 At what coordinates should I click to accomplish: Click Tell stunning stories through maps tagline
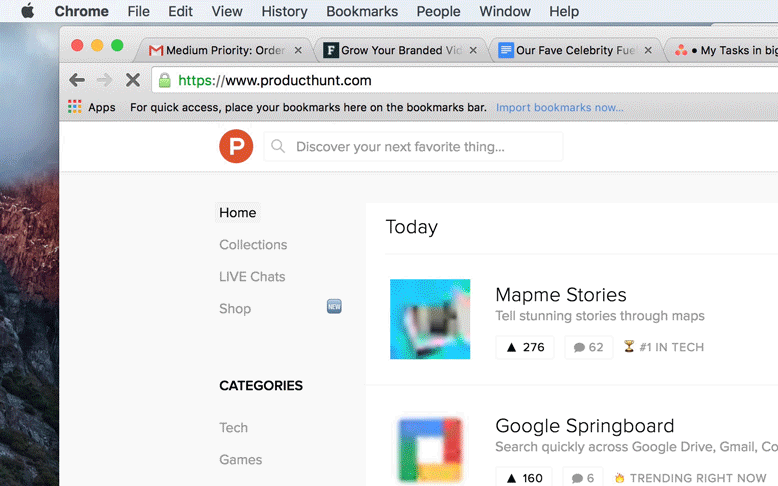coord(599,316)
